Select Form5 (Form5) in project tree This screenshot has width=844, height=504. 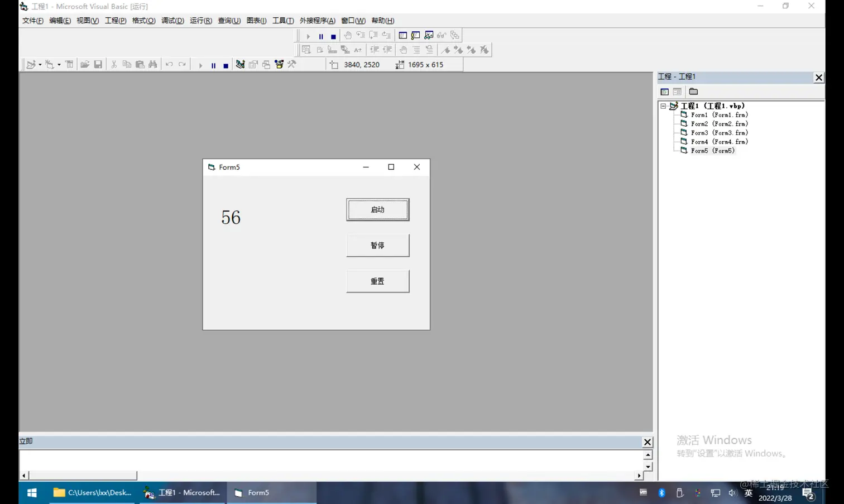coord(712,151)
